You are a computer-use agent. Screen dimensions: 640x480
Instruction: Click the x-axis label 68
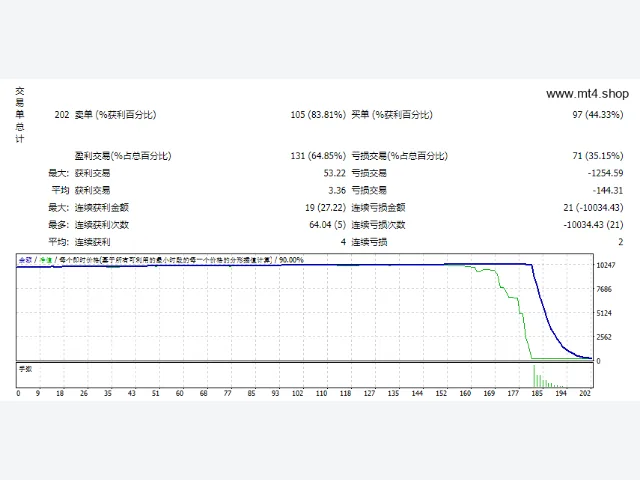203,393
